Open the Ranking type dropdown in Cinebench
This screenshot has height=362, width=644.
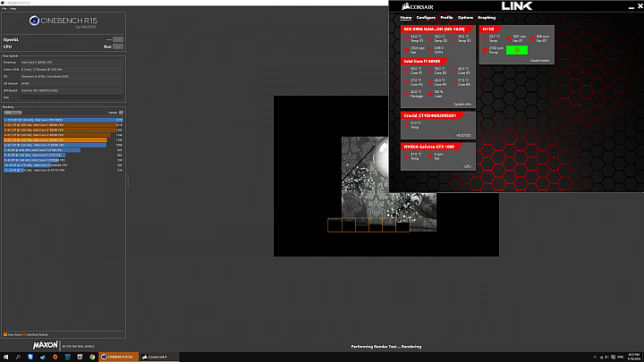tap(13, 113)
